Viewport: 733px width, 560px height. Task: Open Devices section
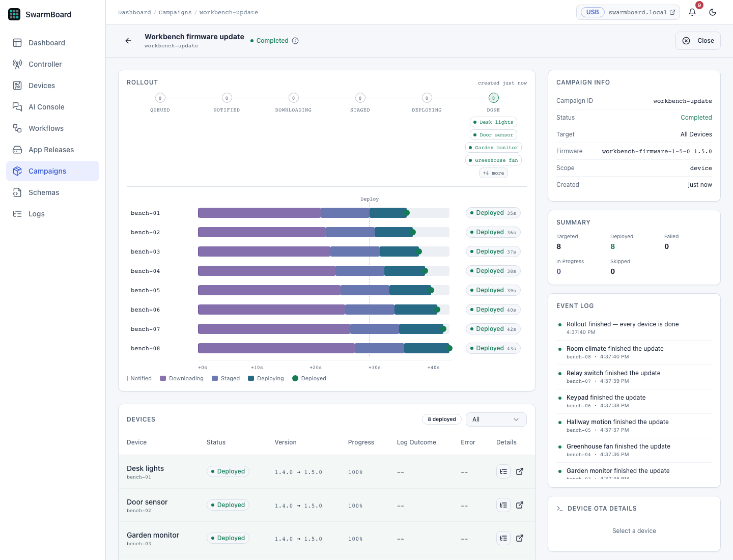(x=52, y=86)
